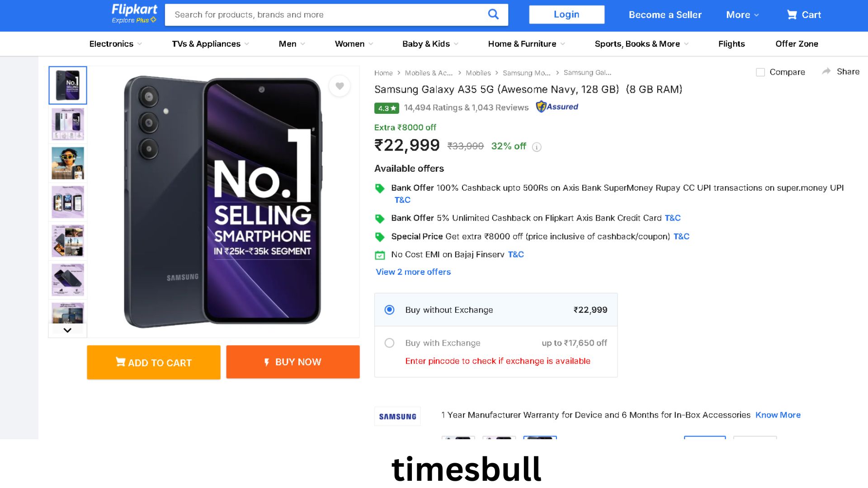Click the Samsung brand logo

pos(397,416)
